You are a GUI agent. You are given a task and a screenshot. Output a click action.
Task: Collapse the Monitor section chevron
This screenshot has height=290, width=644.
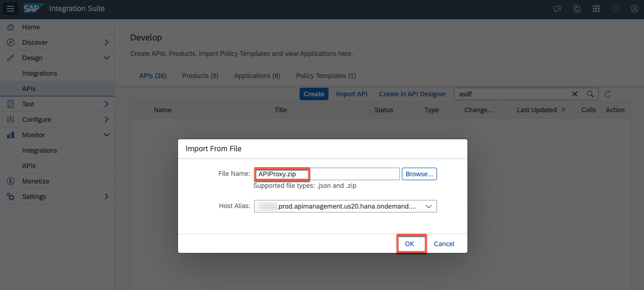107,135
